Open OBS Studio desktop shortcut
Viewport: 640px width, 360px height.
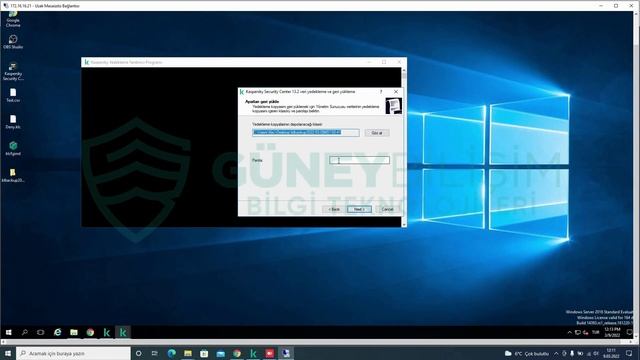click(13, 42)
